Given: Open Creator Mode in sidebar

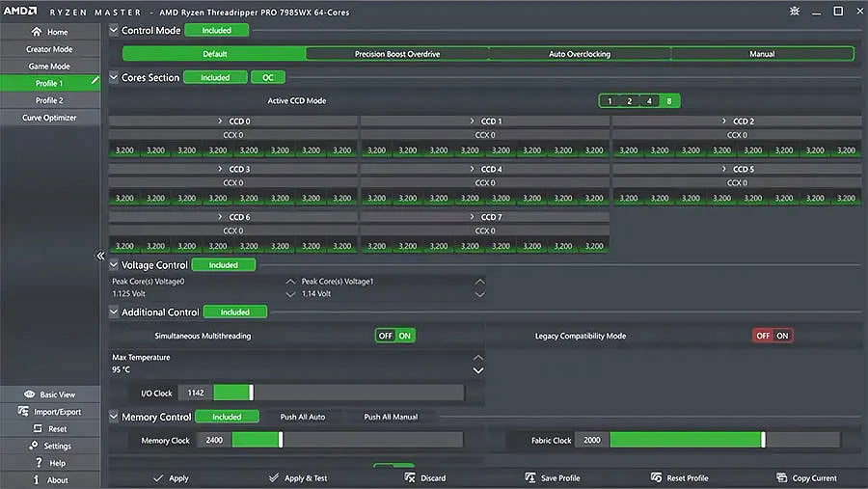Looking at the screenshot, I should pyautogui.click(x=50, y=49).
